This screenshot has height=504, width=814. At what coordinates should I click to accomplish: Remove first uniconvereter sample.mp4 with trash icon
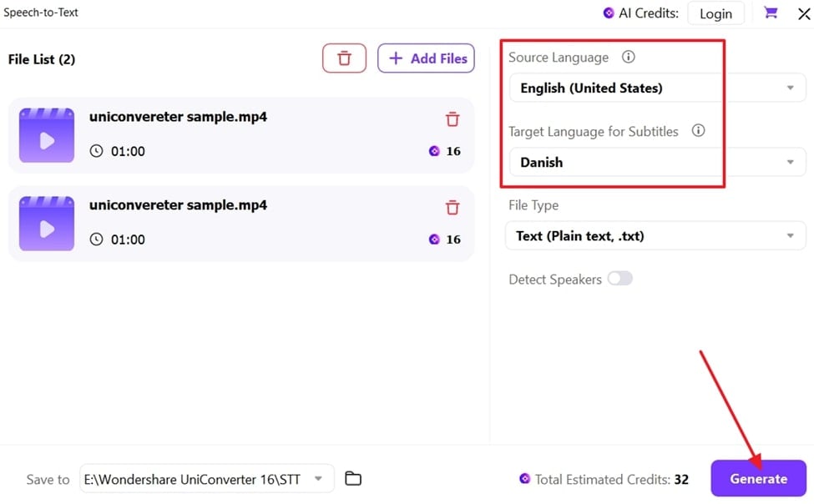click(x=453, y=119)
